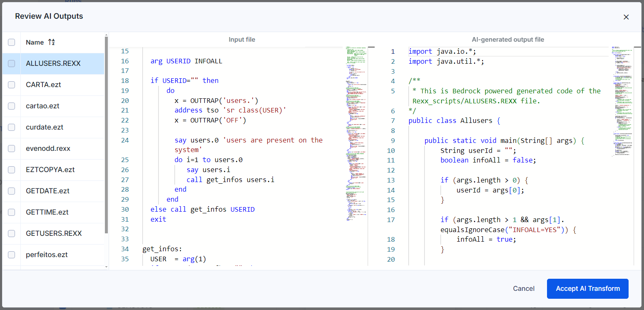Click 'address tso' code line

click(231, 110)
